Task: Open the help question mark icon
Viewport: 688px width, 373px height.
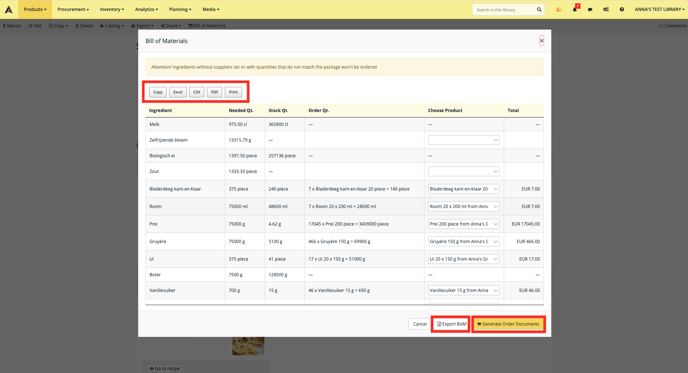Action: click(622, 9)
